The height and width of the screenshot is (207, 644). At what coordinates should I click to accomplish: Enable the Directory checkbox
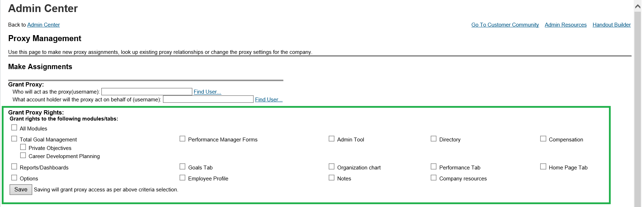point(434,139)
